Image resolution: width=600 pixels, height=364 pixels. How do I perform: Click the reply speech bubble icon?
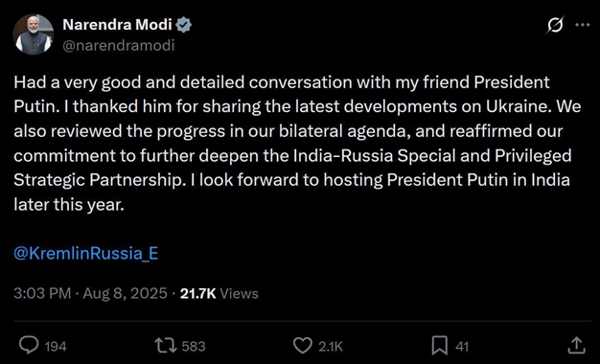pos(29,346)
